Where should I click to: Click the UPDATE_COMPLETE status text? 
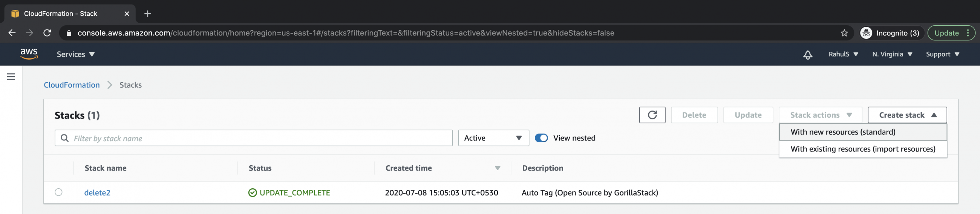[x=294, y=193]
